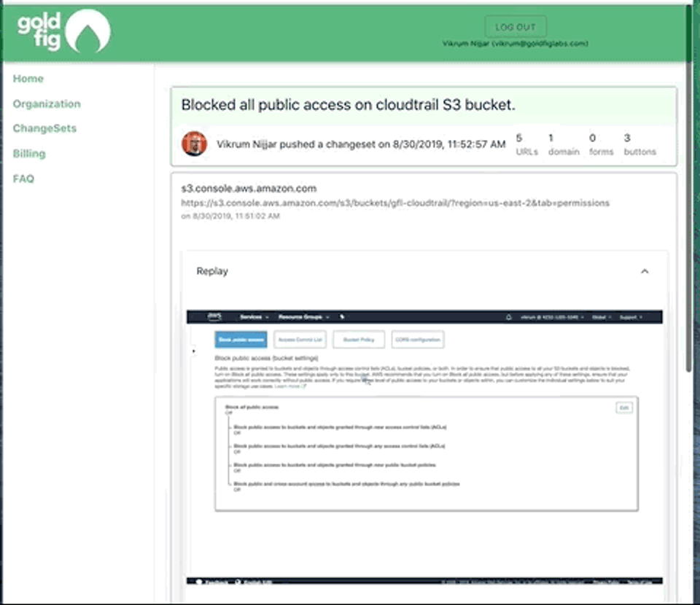Click the pin icon in AWS navbar
The height and width of the screenshot is (605, 700).
click(x=343, y=317)
